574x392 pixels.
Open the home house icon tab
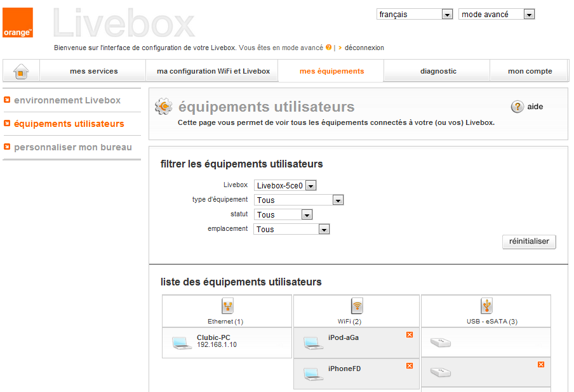[21, 71]
